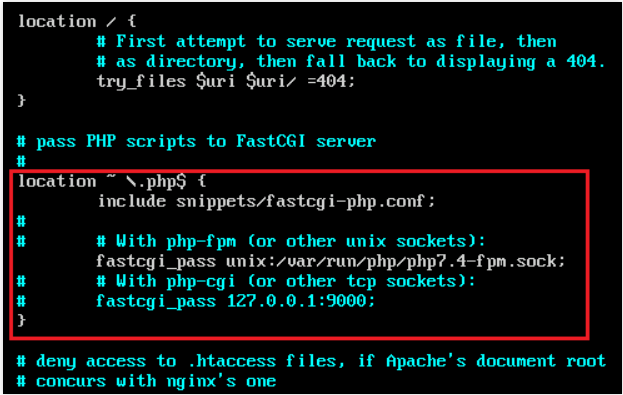Click the fastcgi_pass unix socket line
623x395 pixels.
(x=331, y=261)
